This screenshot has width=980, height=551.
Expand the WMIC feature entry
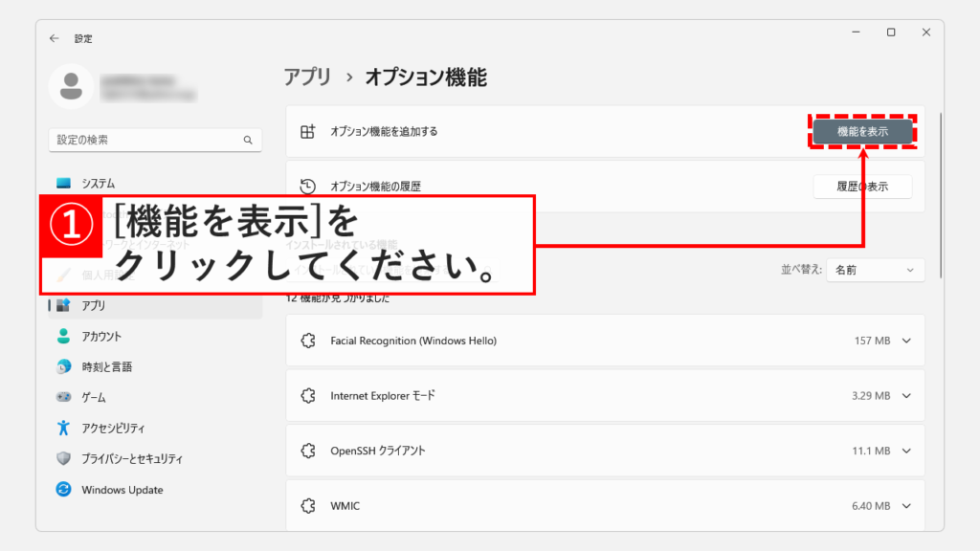pyautogui.click(x=905, y=505)
